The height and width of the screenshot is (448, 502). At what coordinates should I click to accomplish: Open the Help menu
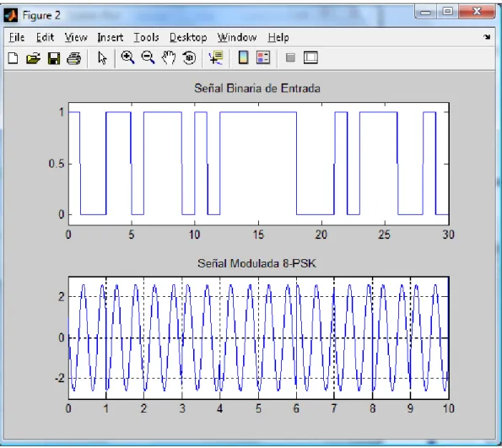point(278,37)
